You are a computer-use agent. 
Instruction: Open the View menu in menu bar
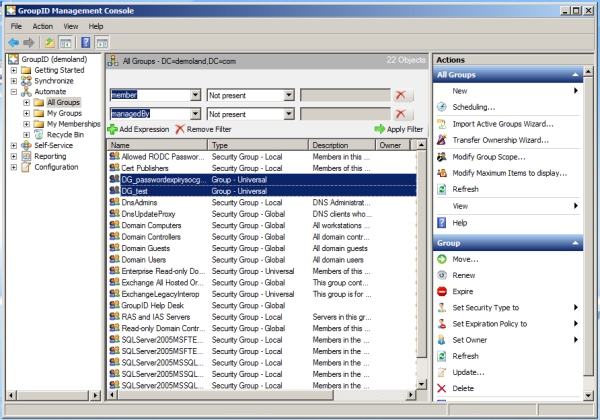coord(71,26)
